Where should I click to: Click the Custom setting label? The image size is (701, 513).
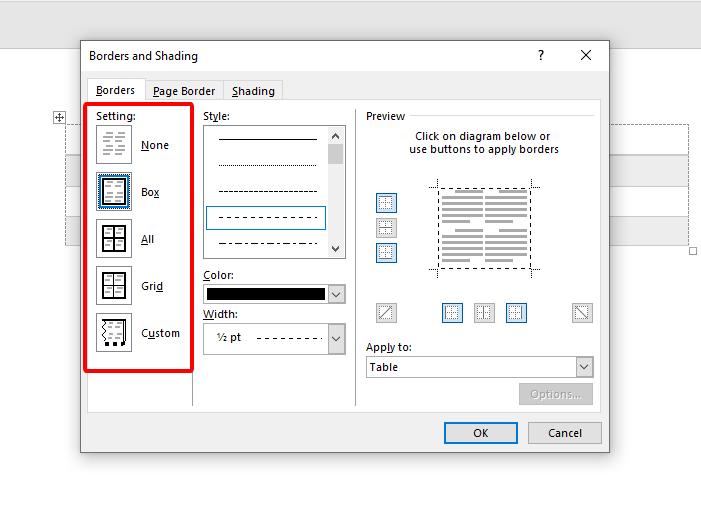coord(160,333)
